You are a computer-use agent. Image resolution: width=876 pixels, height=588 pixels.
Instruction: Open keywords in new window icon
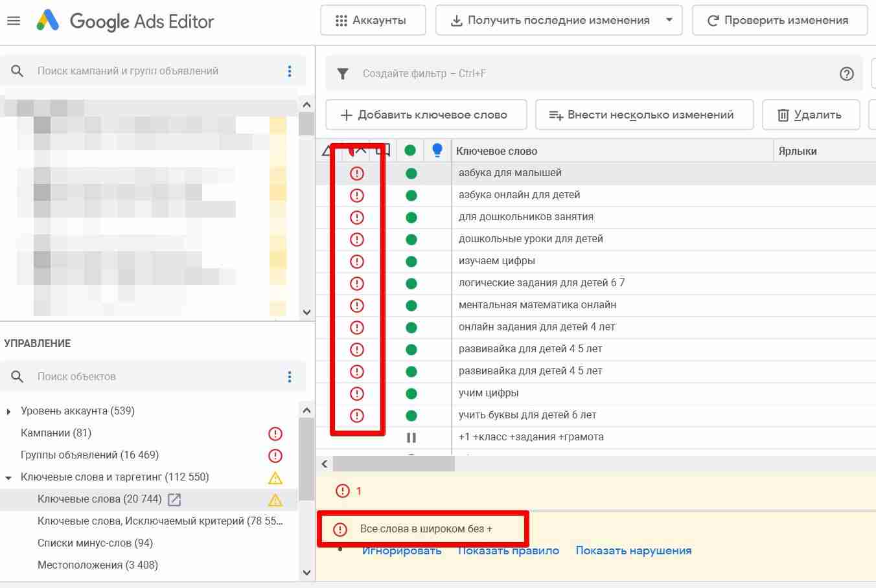174,499
